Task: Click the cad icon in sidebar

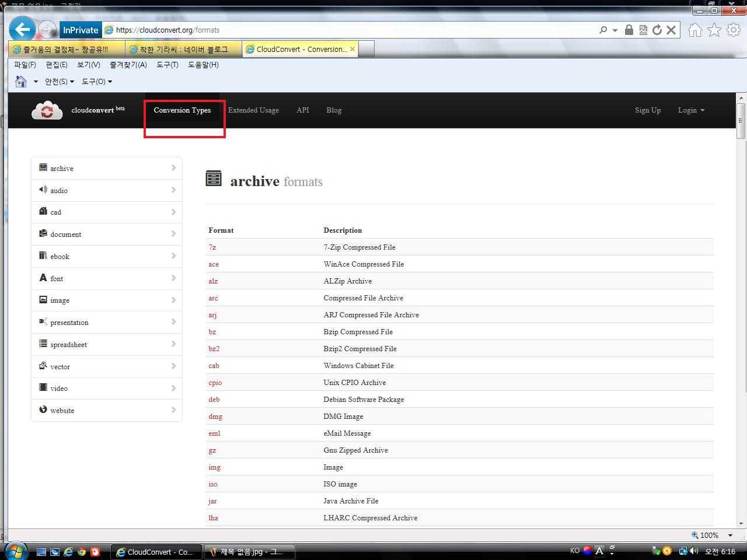Action: click(43, 211)
